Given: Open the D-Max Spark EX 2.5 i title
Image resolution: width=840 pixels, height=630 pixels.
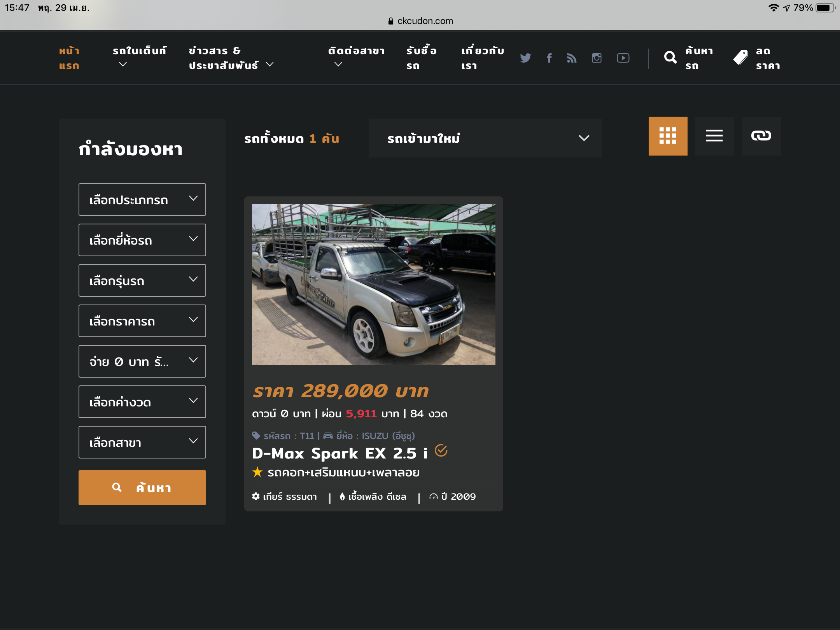Looking at the screenshot, I should pos(340,453).
